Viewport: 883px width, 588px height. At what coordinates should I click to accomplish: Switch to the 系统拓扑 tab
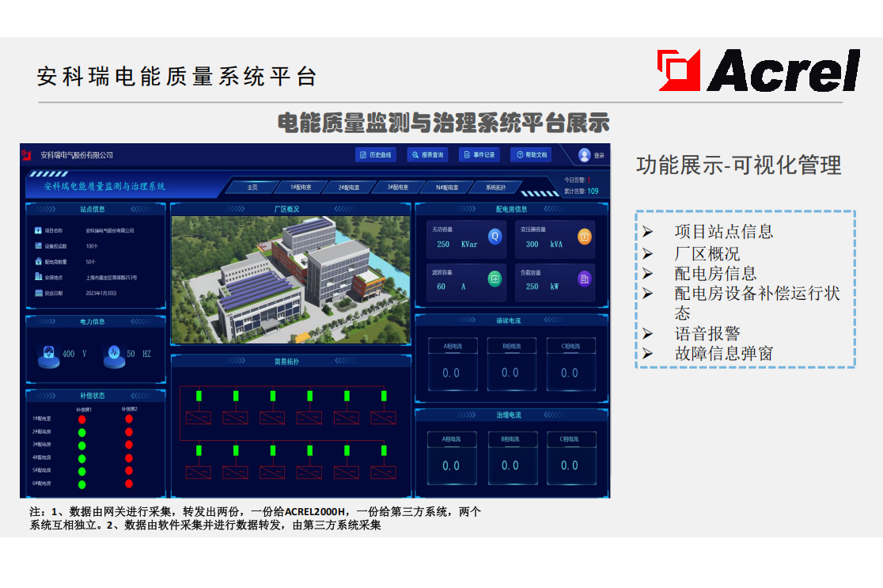click(x=495, y=187)
